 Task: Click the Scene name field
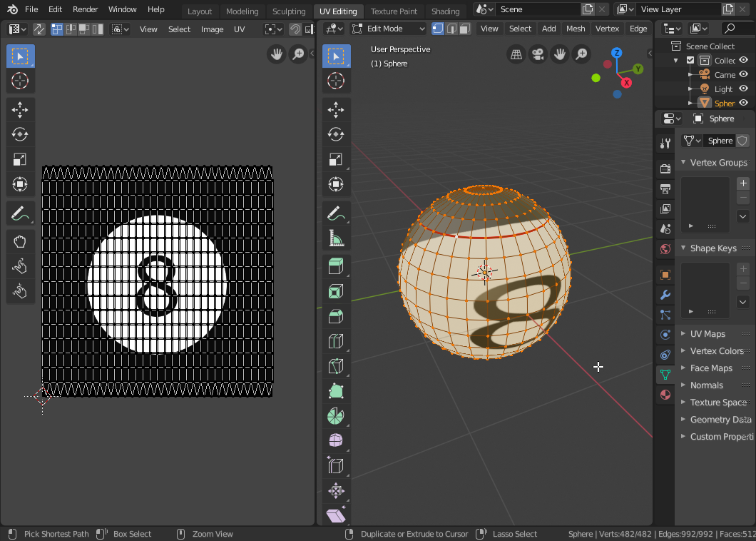point(538,9)
